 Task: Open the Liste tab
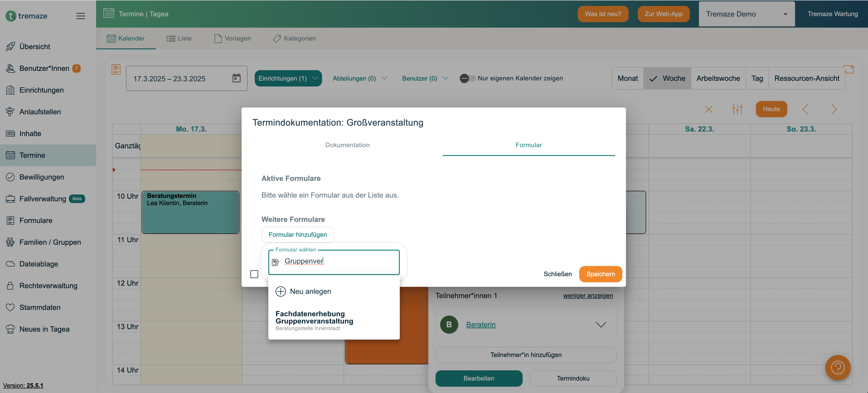coord(179,38)
